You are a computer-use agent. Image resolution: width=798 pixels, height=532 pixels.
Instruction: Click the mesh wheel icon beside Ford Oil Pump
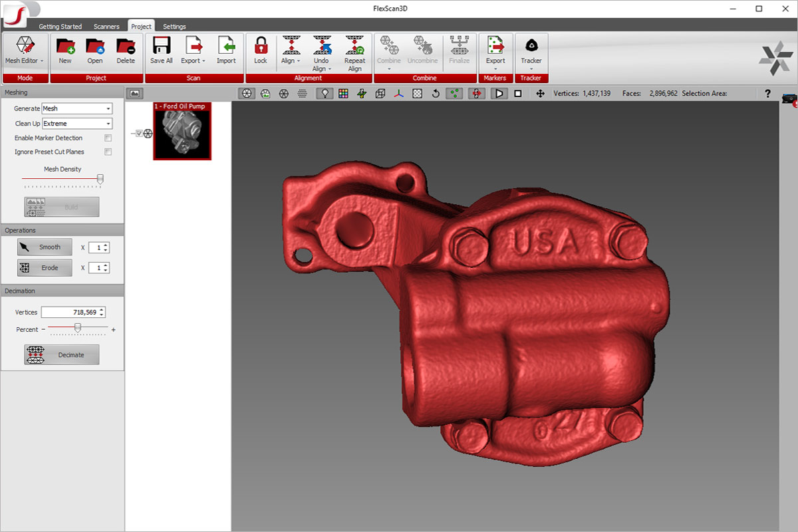coord(148,134)
